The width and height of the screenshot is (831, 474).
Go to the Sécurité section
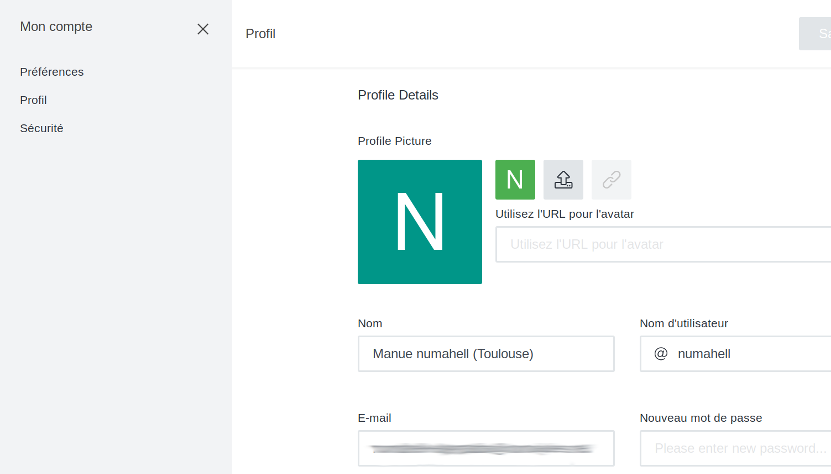[42, 128]
